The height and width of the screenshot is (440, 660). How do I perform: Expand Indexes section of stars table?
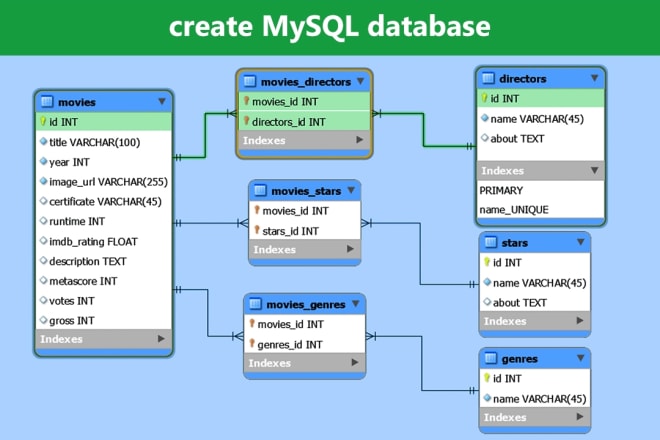(x=580, y=320)
